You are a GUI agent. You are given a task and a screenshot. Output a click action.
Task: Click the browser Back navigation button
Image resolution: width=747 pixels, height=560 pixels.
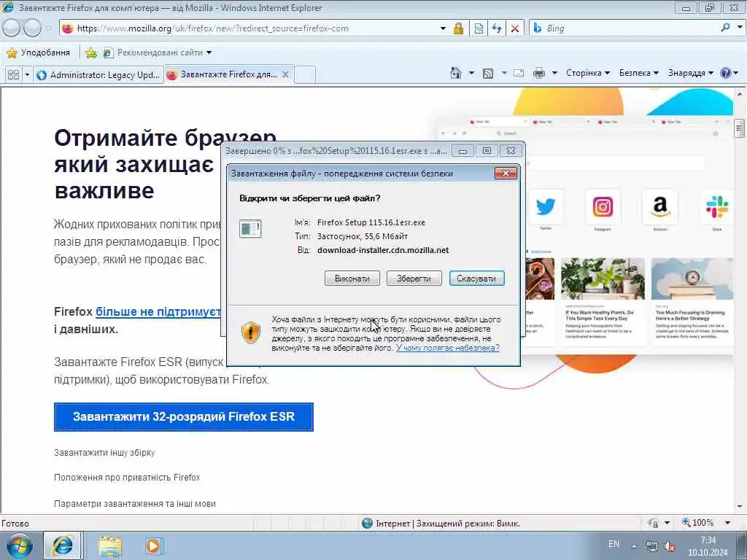12,28
